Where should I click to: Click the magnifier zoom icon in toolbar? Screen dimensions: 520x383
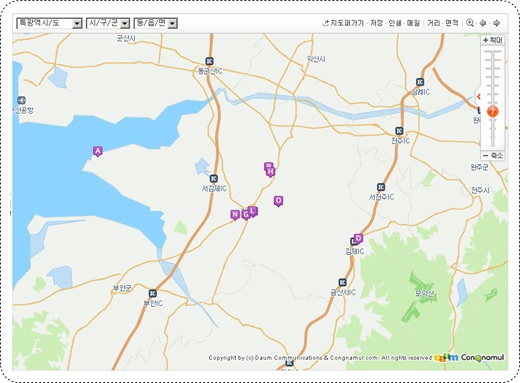click(x=470, y=23)
